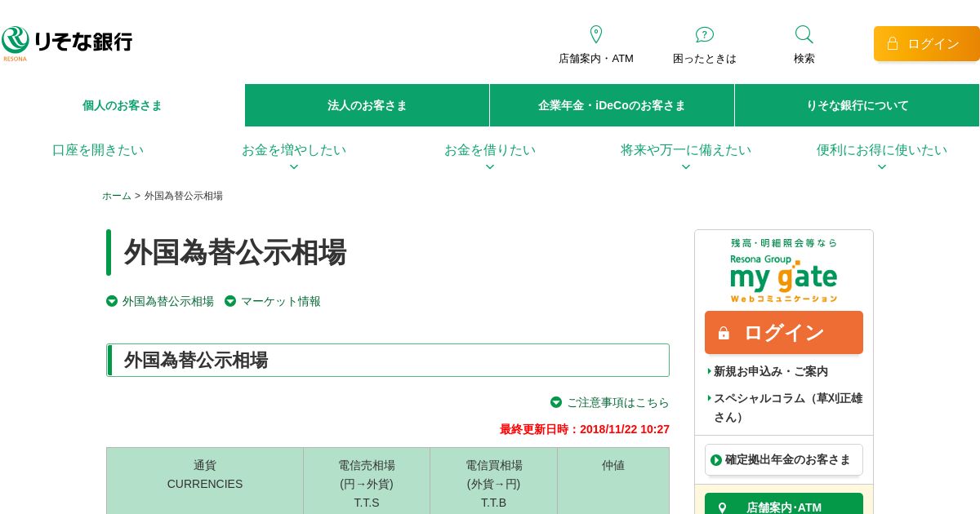Open 新規お申込み・ご案内 link
The image size is (980, 514).
(x=771, y=371)
